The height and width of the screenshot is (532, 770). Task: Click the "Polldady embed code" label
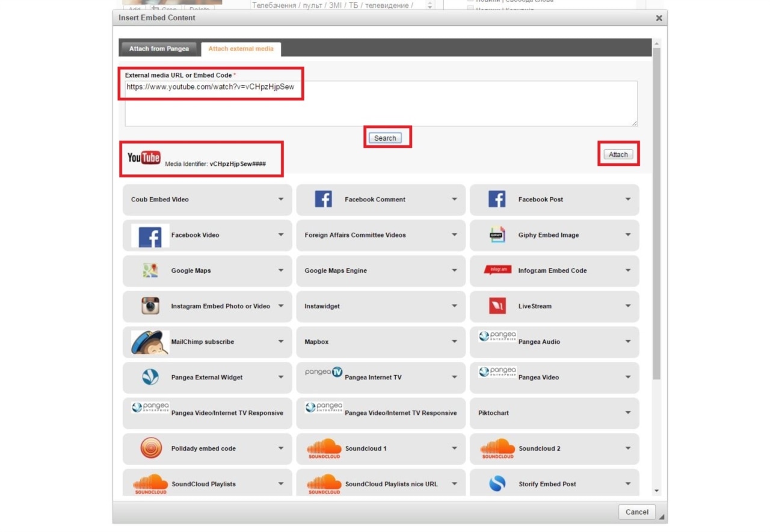(204, 448)
